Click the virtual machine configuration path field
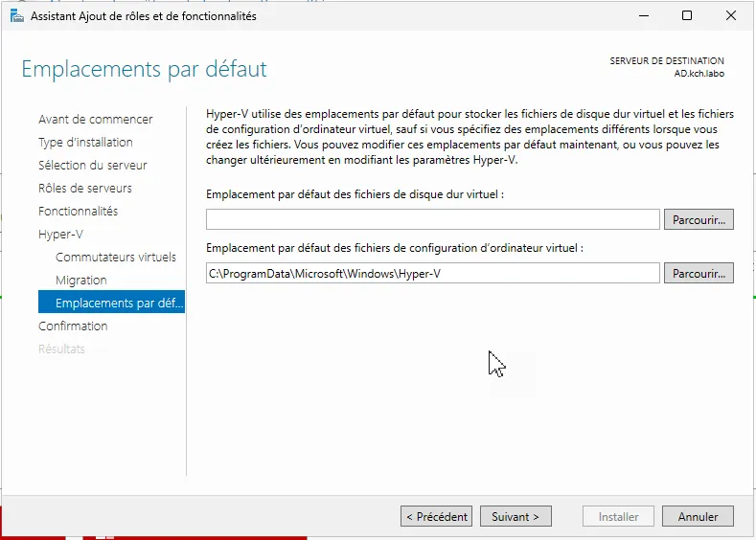The width and height of the screenshot is (756, 540). (x=432, y=273)
